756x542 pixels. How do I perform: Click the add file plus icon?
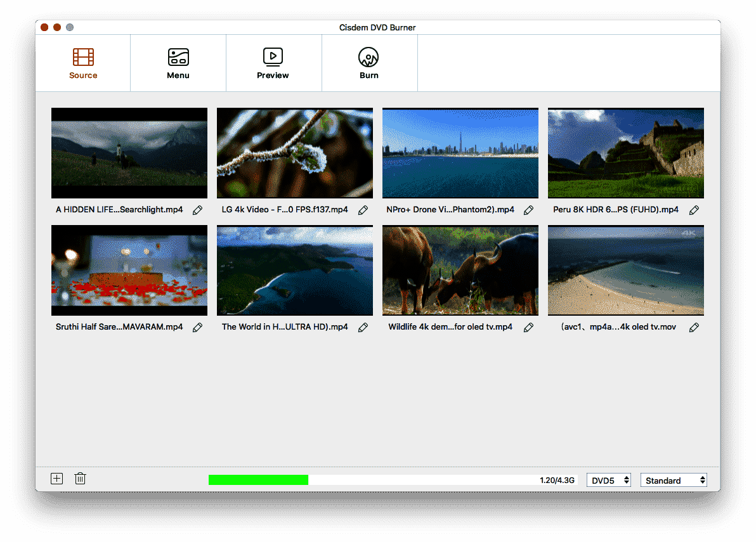(x=57, y=479)
